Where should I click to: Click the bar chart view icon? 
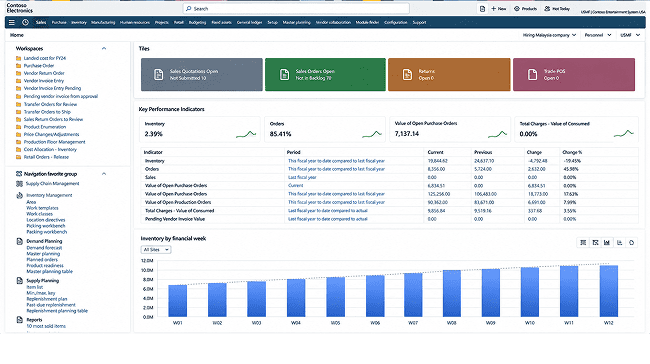pos(607,243)
